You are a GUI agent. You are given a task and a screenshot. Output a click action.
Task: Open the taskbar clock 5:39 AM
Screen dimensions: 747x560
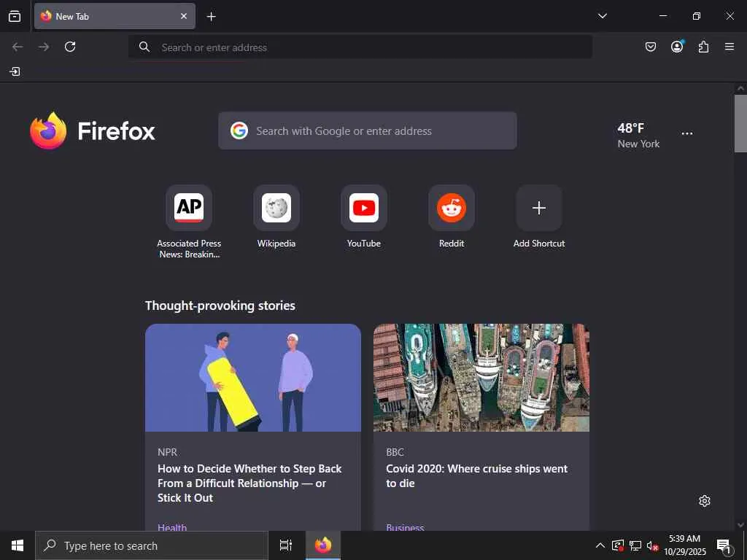coord(685,545)
